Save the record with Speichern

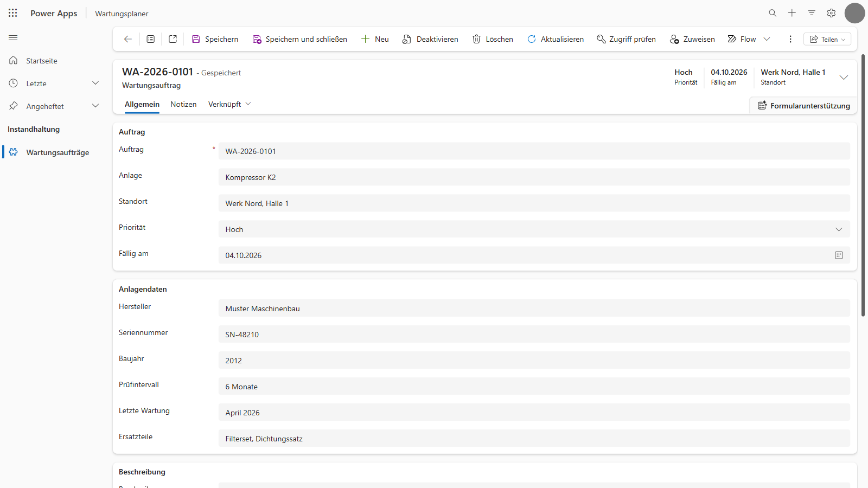(215, 39)
